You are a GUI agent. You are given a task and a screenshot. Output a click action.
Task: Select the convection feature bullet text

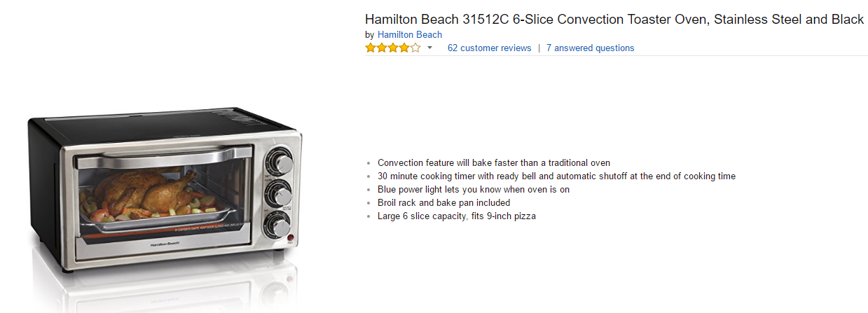pos(493,163)
